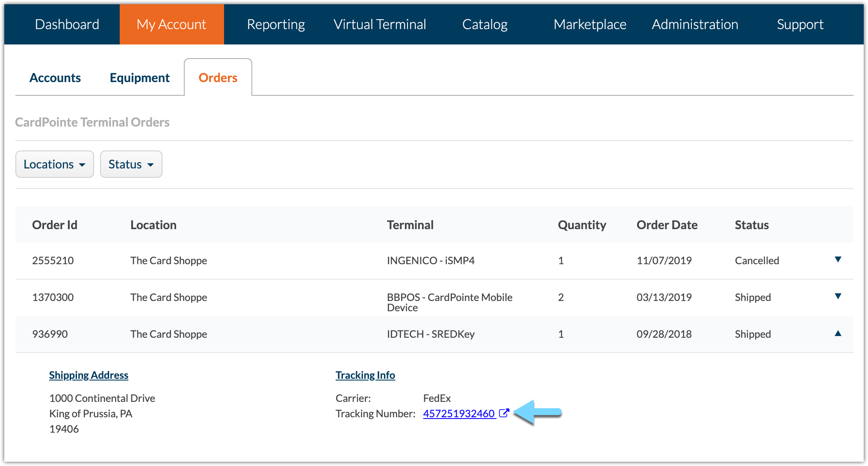This screenshot has height=466, width=868.
Task: Click order date 11/07/2019
Action: pyautogui.click(x=664, y=260)
